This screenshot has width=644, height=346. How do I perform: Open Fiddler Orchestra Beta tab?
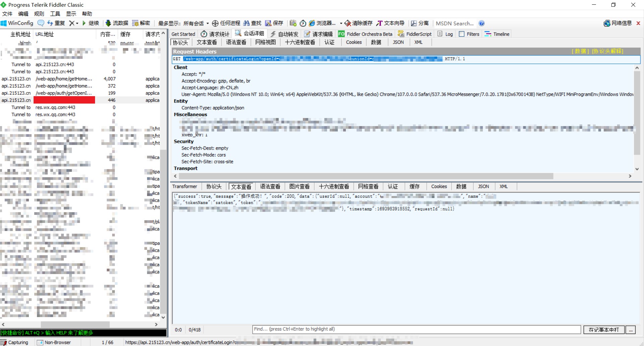pyautogui.click(x=365, y=34)
